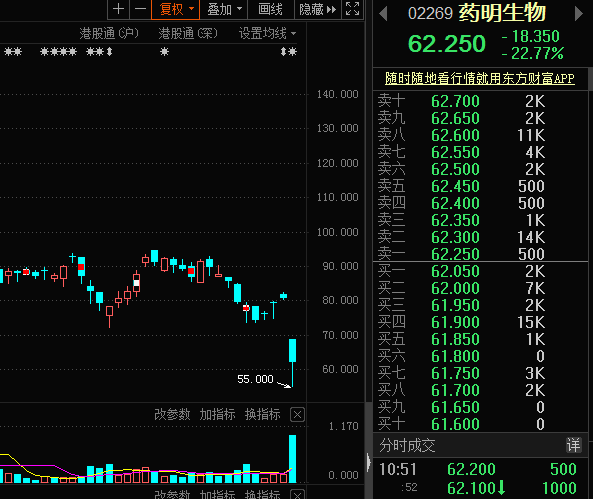Select the 港股通(深) tab

[188, 33]
